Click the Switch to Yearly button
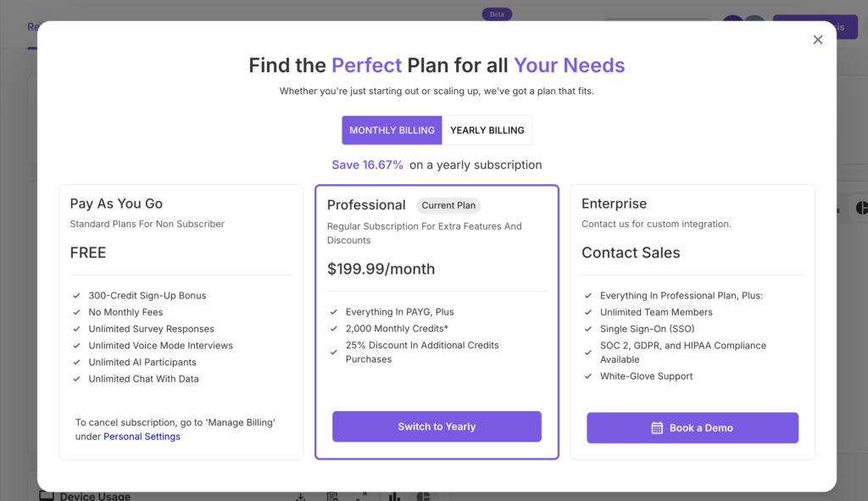The height and width of the screenshot is (501, 868). tap(437, 426)
